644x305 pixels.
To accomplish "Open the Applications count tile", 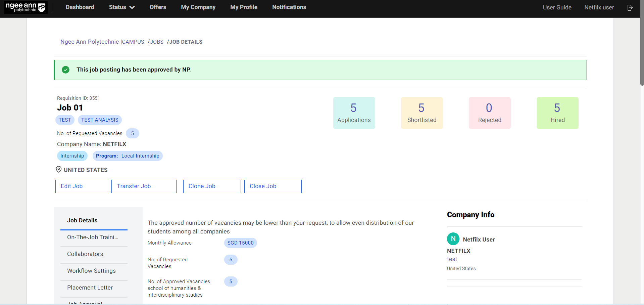I will (x=354, y=113).
